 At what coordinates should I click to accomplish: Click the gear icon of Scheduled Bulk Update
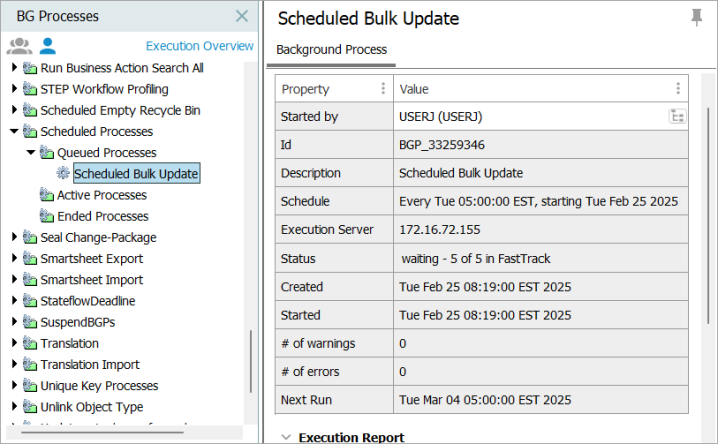[x=63, y=173]
